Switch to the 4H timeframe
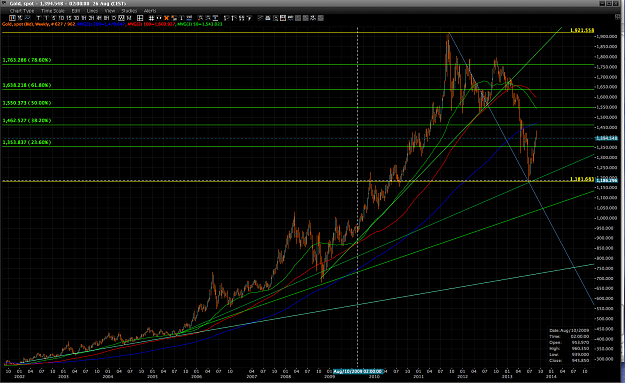625x383 pixels. (99, 18)
